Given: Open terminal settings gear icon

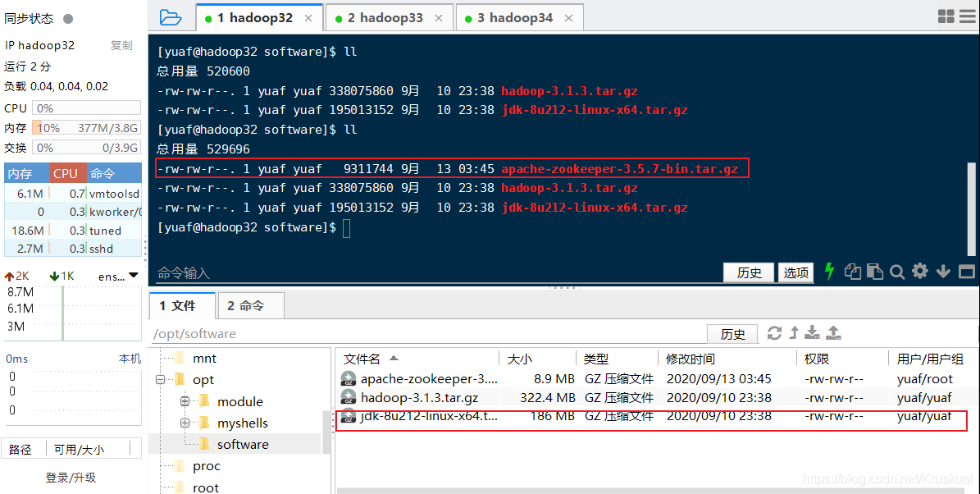Looking at the screenshot, I should pos(920,271).
